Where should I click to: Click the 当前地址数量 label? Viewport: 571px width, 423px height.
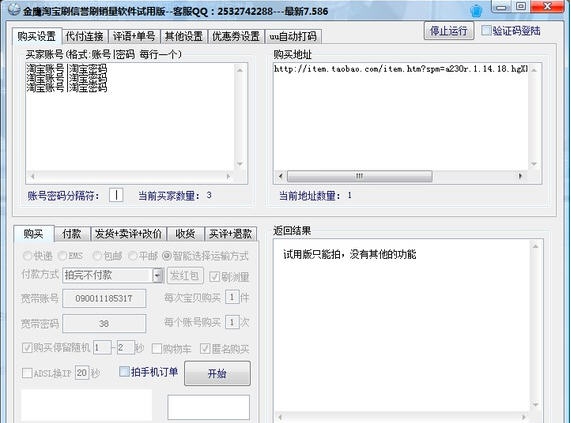[x=310, y=196]
